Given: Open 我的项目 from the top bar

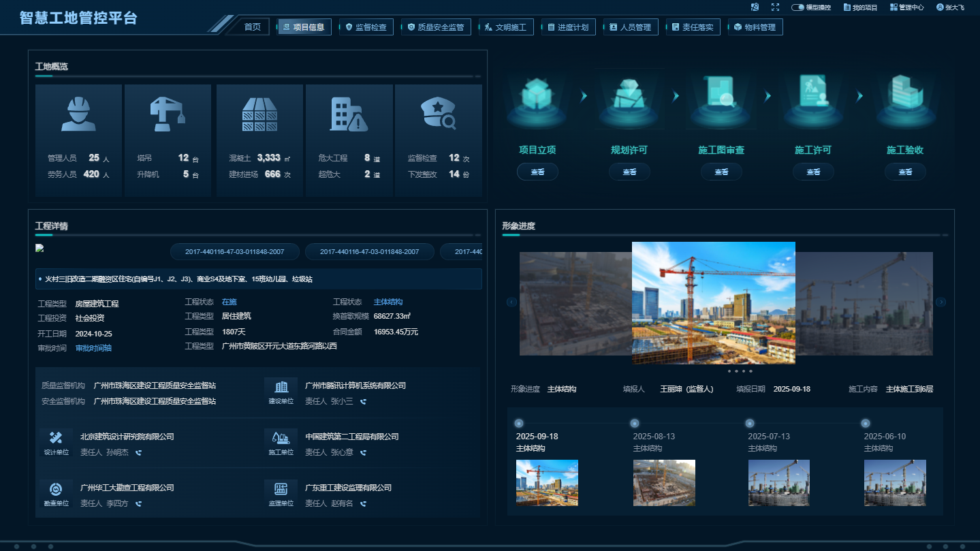Looking at the screenshot, I should [x=860, y=7].
